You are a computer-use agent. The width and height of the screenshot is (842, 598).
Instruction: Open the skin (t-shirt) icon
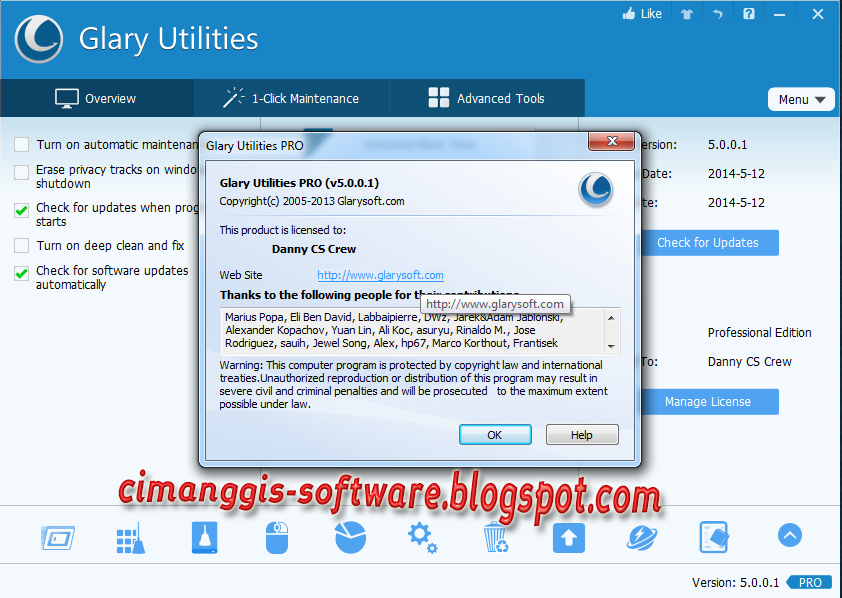pos(687,14)
